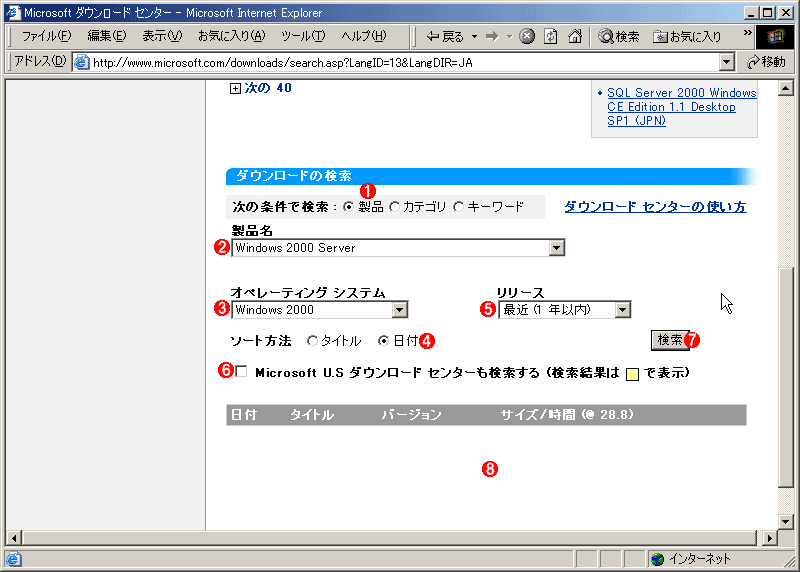Open the お気に入り(A) menu
The height and width of the screenshot is (572, 800).
(x=232, y=36)
